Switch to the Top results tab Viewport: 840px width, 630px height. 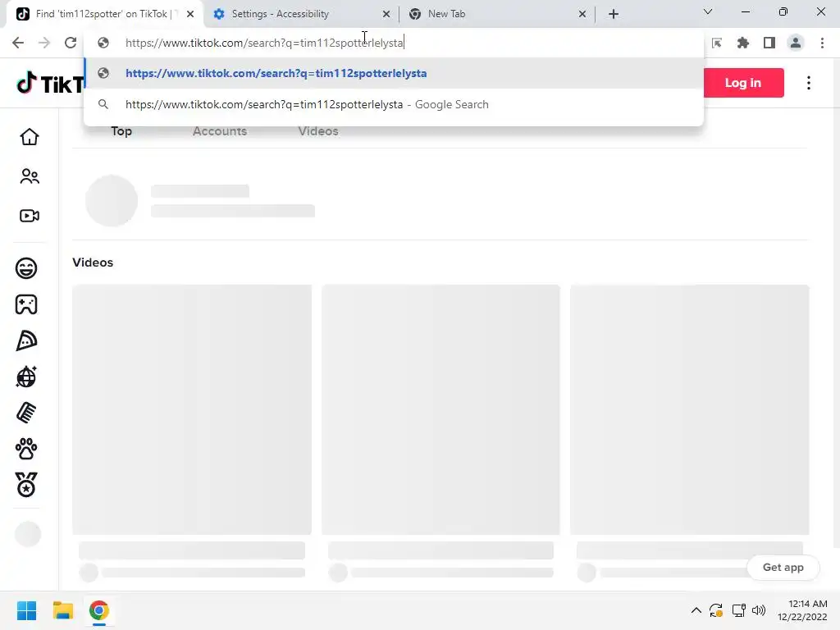pyautogui.click(x=121, y=131)
